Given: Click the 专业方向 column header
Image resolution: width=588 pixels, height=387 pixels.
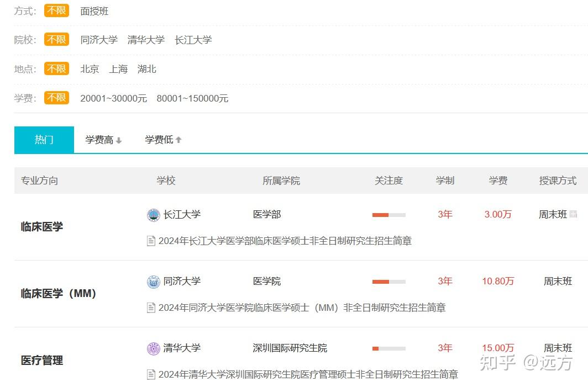Looking at the screenshot, I should click(39, 181).
